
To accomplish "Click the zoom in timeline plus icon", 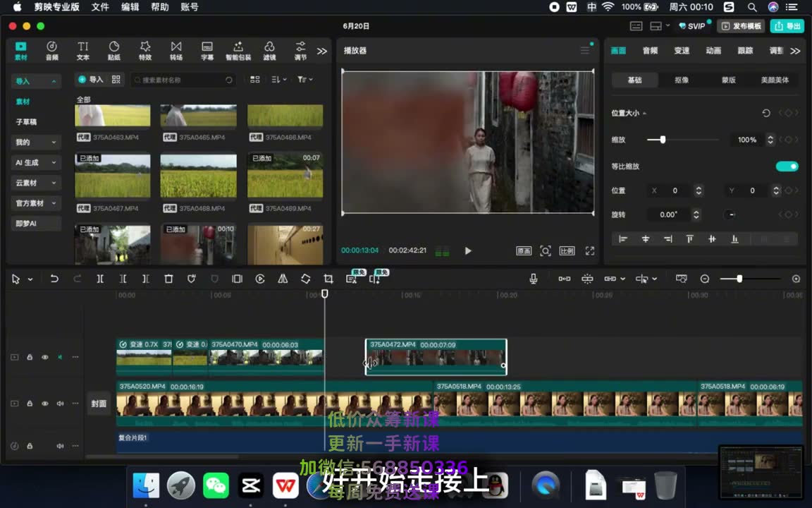I will coord(796,279).
